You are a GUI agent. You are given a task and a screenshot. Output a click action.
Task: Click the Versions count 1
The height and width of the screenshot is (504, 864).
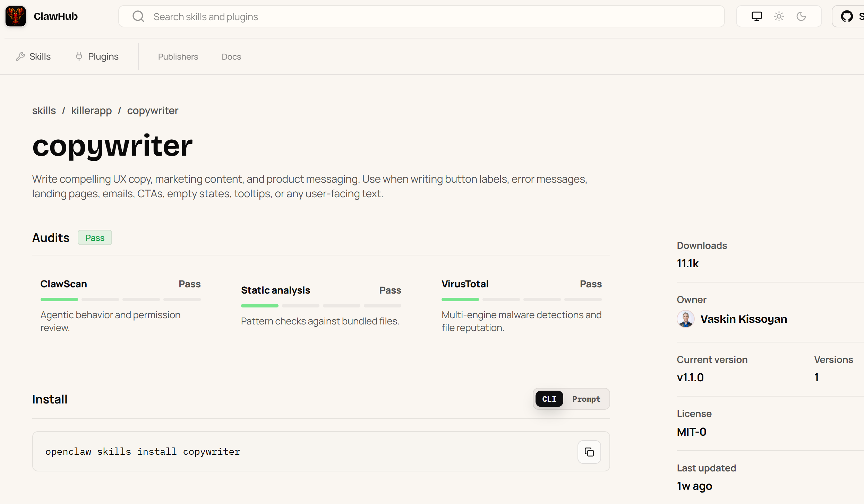[x=816, y=377]
